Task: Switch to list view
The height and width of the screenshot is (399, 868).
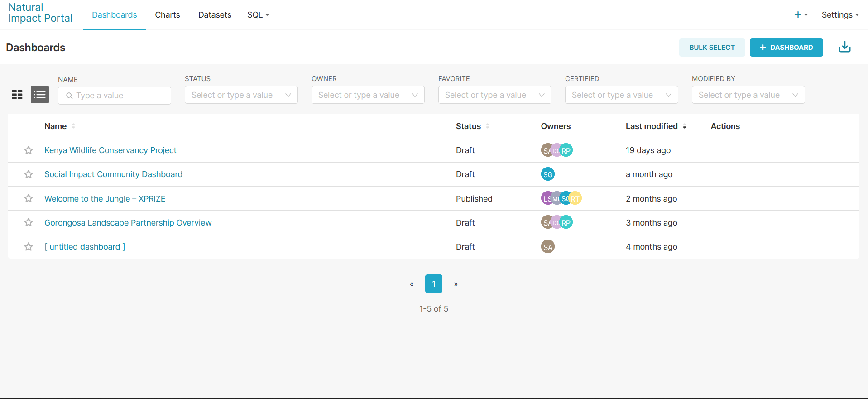Action: [40, 95]
